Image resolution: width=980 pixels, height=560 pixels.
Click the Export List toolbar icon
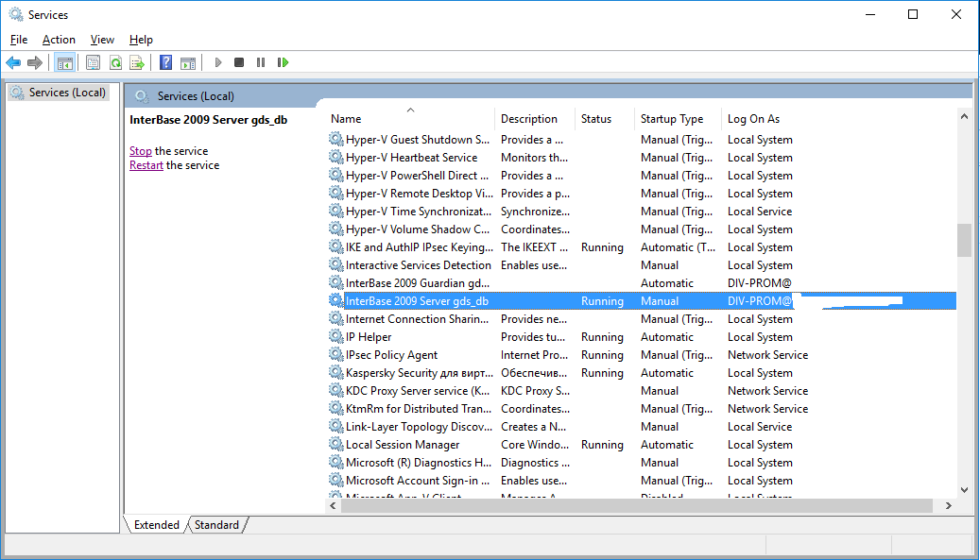click(x=137, y=62)
